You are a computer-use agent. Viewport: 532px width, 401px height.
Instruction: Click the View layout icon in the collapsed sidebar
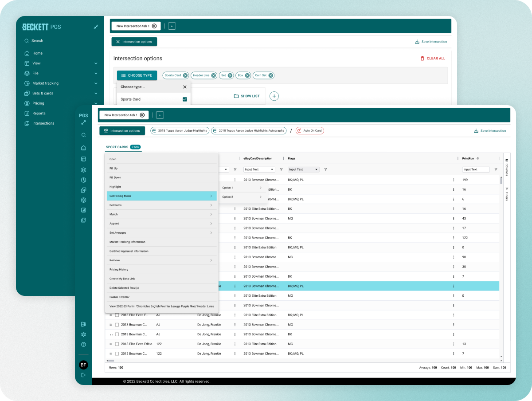[x=83, y=159]
